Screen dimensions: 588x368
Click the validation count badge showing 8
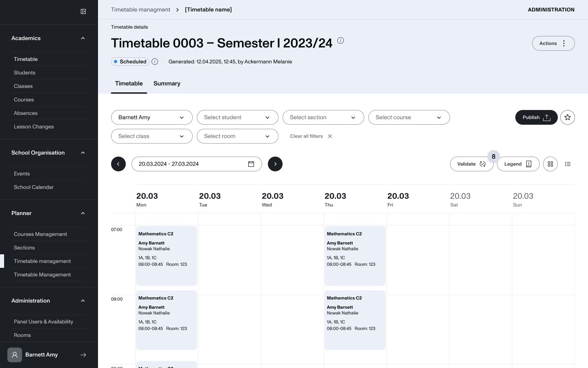(x=494, y=157)
